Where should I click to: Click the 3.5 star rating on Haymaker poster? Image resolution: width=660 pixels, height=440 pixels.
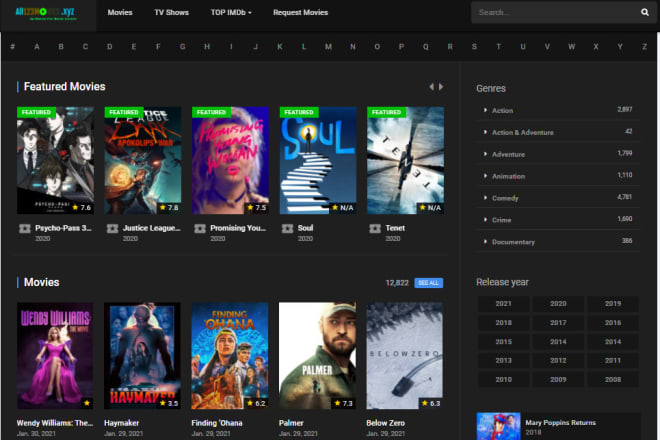coord(169,403)
